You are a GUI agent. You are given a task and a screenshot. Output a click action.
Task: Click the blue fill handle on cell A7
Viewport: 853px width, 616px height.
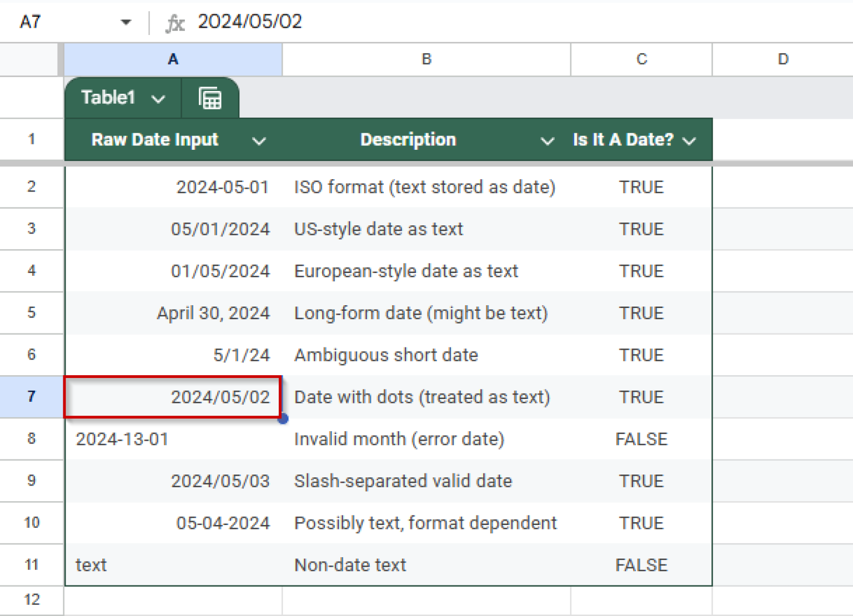pyautogui.click(x=283, y=419)
